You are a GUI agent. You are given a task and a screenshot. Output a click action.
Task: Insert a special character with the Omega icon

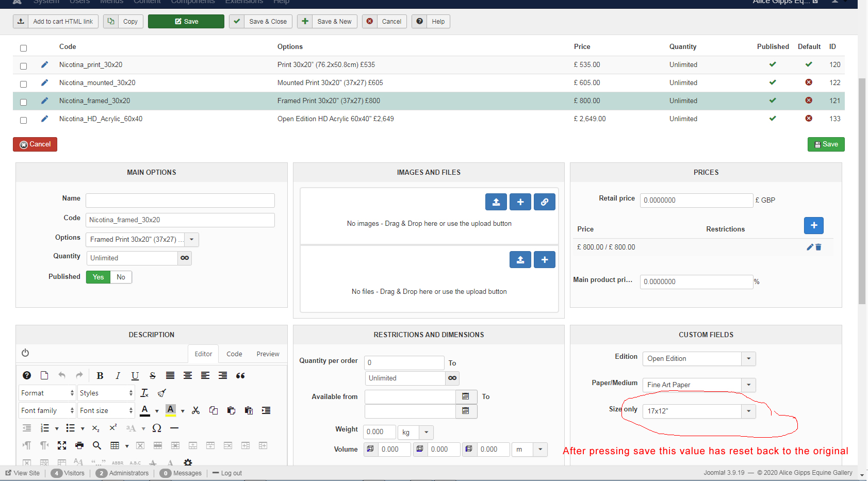(x=157, y=428)
